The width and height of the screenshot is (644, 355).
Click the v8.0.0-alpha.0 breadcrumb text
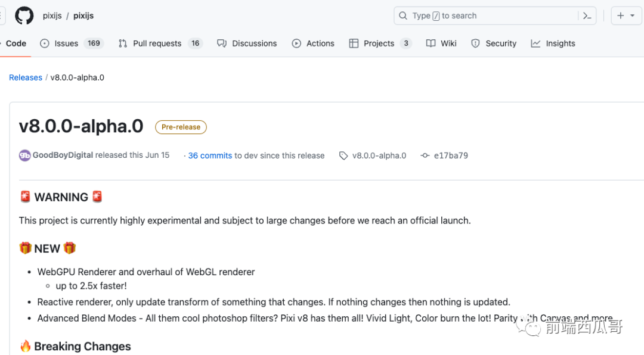click(x=77, y=77)
